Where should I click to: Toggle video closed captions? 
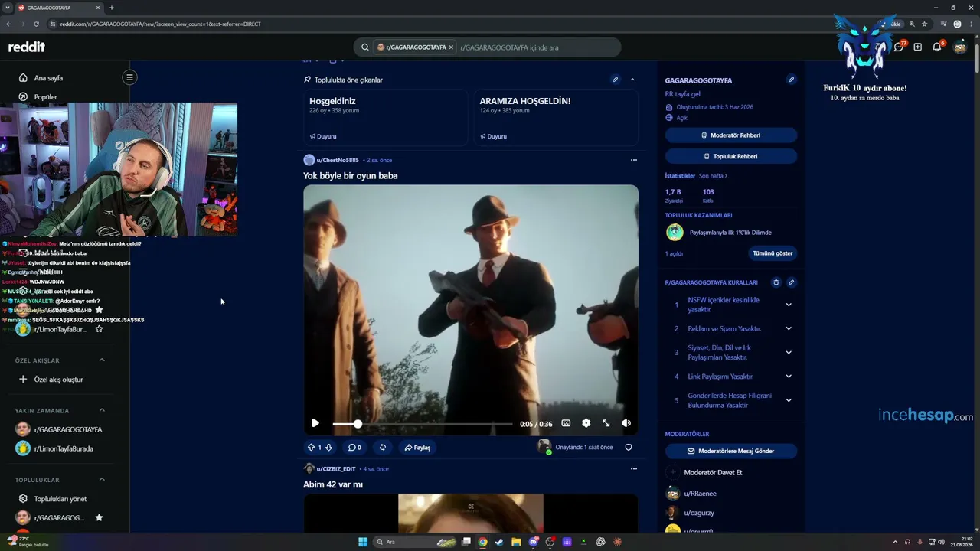(566, 423)
